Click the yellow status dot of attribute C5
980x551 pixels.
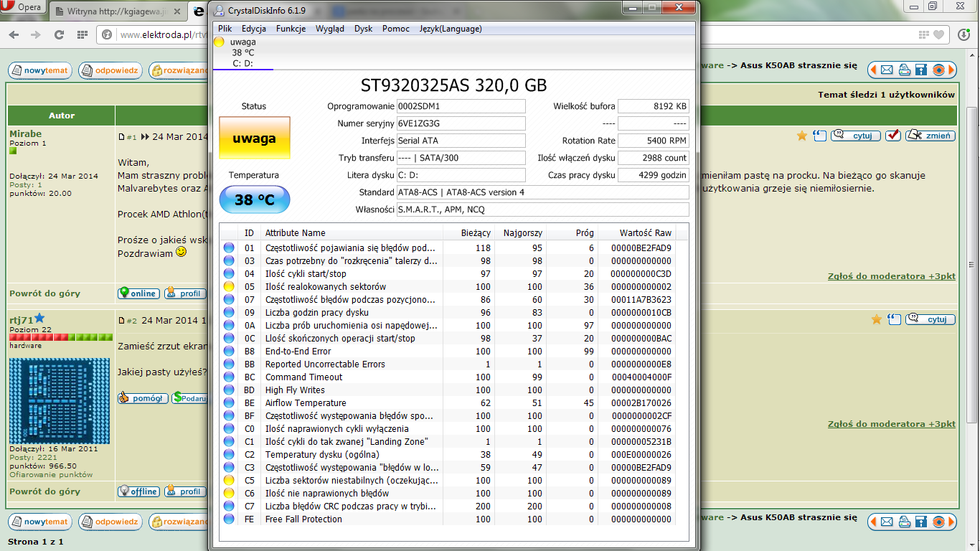click(229, 480)
